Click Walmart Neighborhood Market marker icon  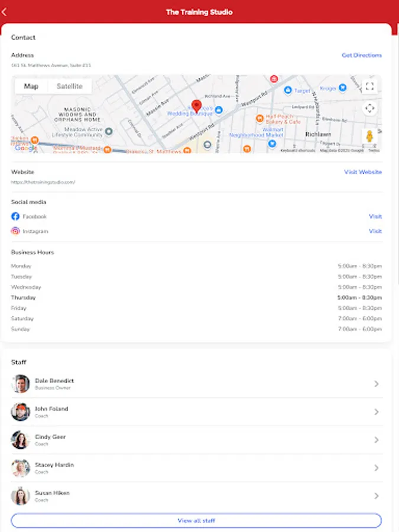tap(272, 144)
